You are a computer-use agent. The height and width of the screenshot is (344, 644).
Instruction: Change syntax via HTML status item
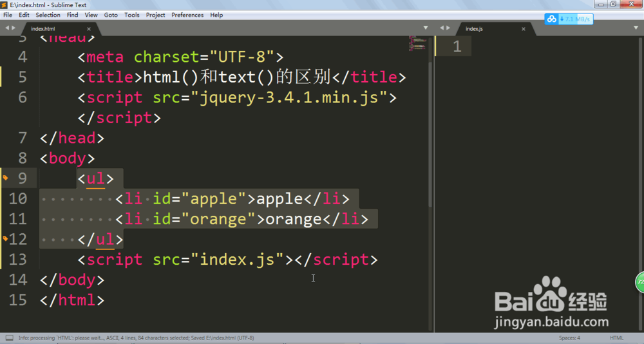tap(616, 338)
